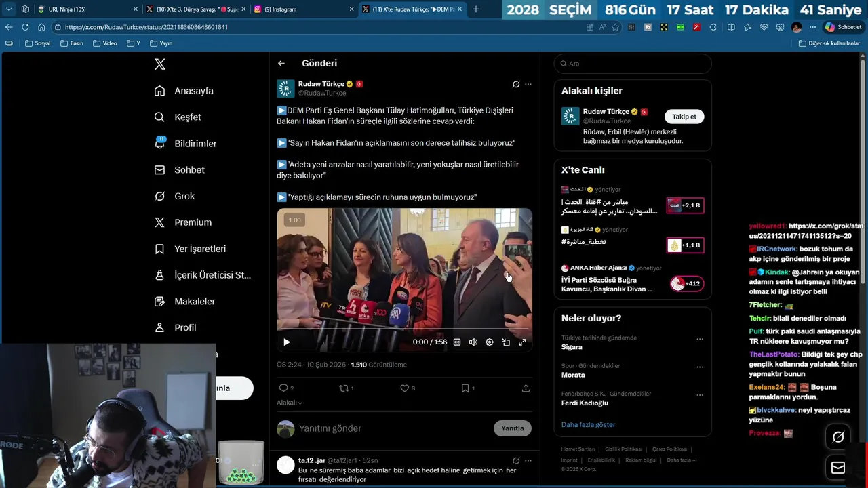Open the Sigara trending topic
The image size is (868, 488).
coord(572,347)
